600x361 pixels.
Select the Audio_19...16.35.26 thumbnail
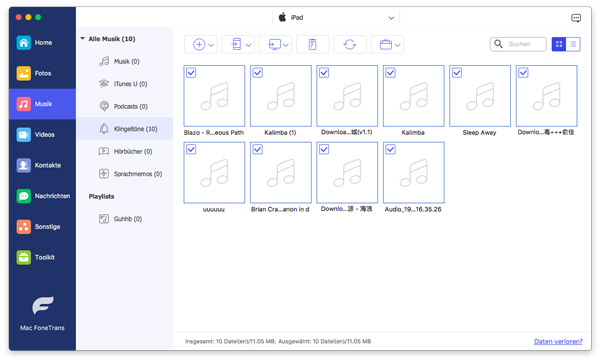[x=414, y=173]
